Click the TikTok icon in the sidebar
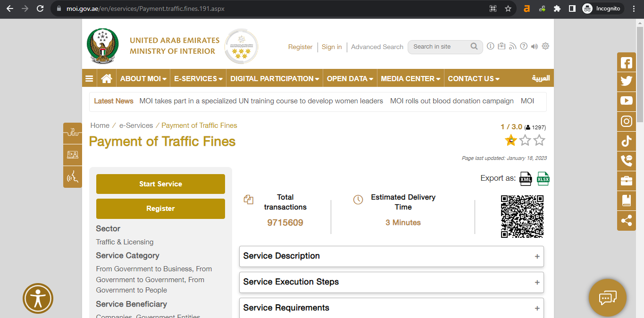 626,141
